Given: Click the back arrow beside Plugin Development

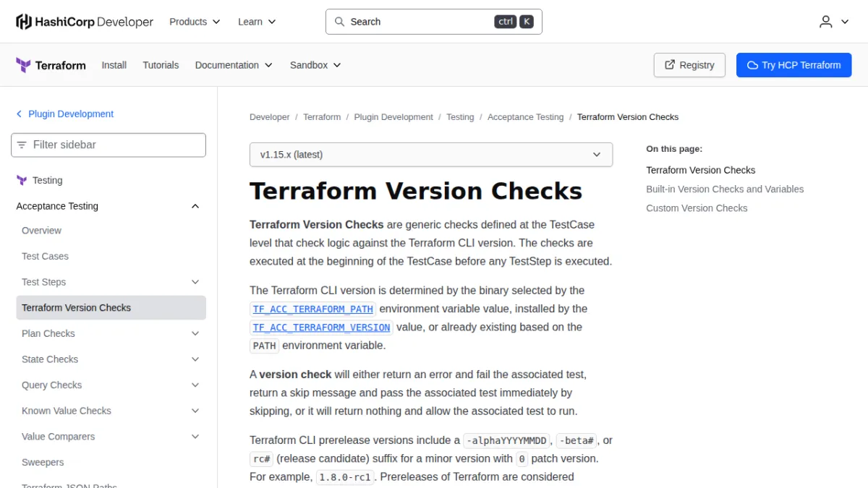Looking at the screenshot, I should coord(20,114).
